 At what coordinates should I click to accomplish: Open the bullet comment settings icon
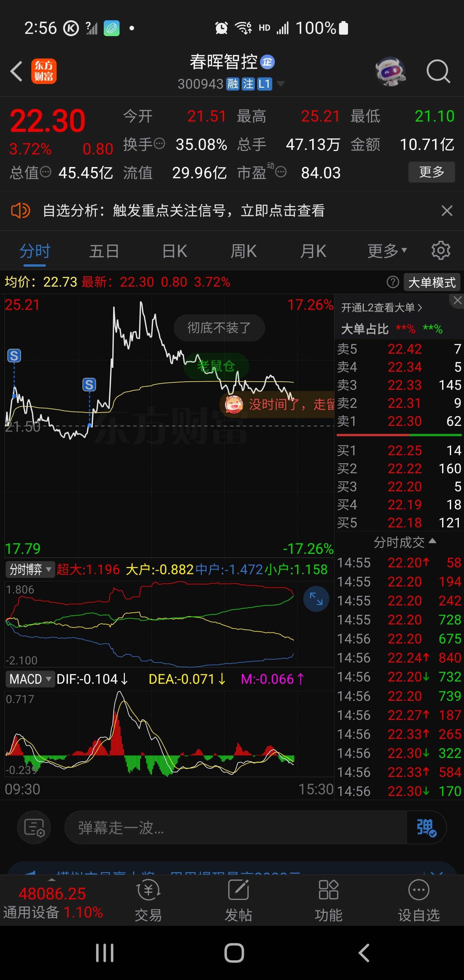point(34,827)
